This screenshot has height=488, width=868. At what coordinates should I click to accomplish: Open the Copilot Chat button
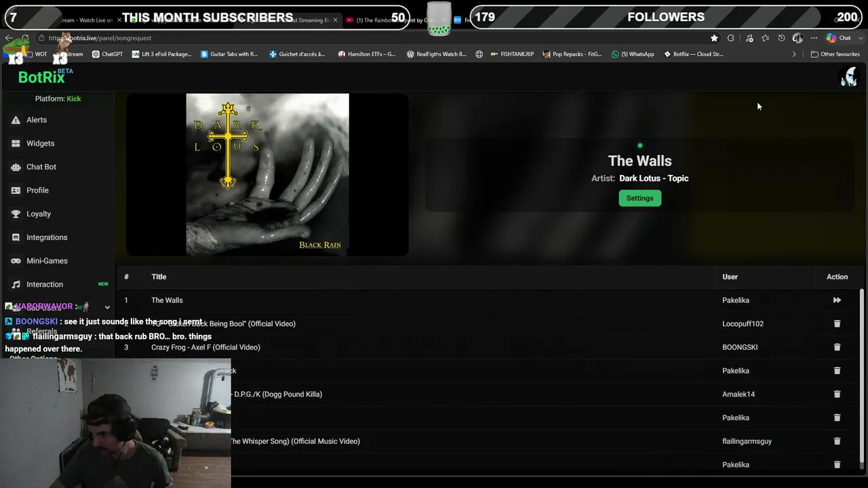point(839,38)
